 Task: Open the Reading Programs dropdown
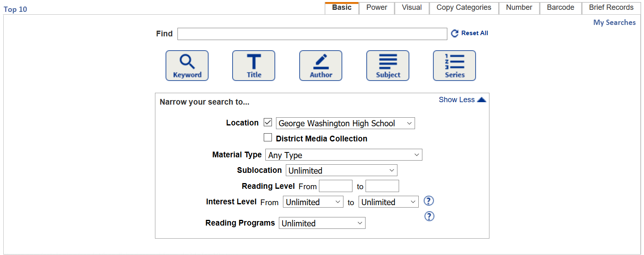point(322,223)
